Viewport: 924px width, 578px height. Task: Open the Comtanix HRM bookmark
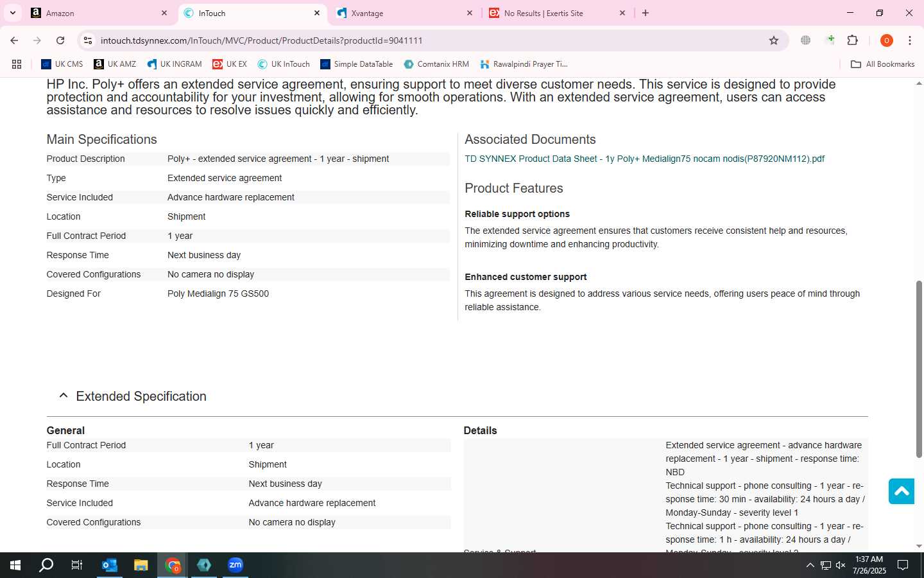point(436,64)
